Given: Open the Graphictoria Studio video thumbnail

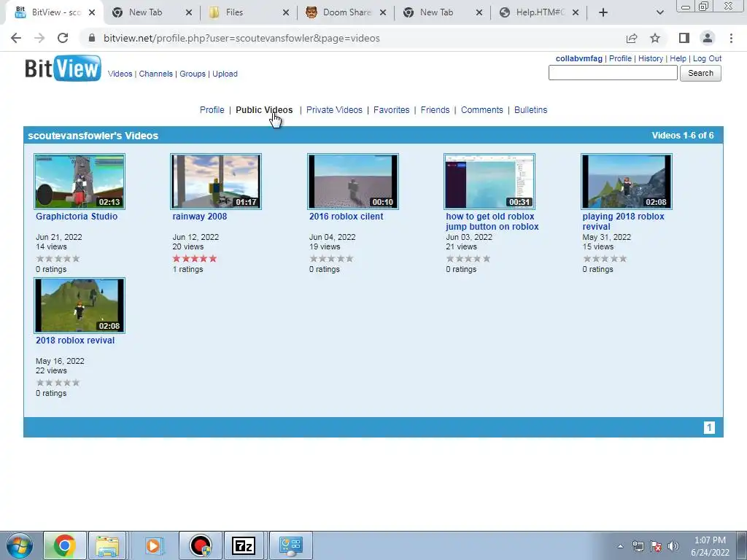Looking at the screenshot, I should tap(80, 182).
